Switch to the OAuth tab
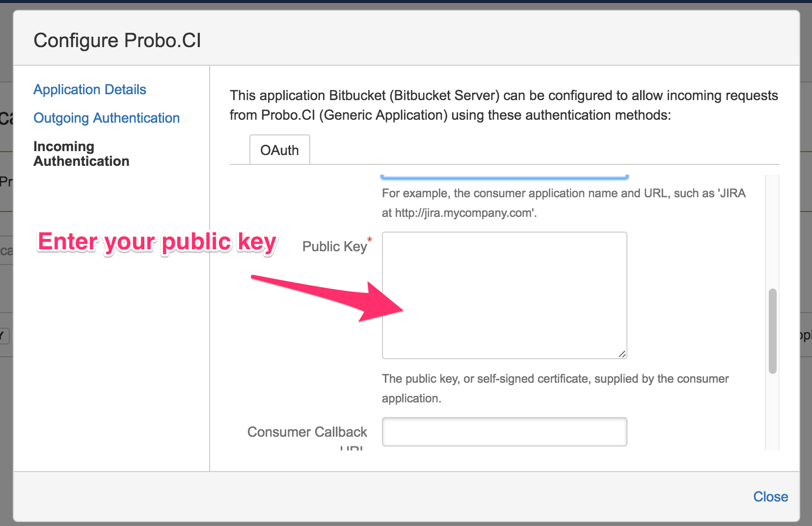This screenshot has width=812, height=526. 279,150
